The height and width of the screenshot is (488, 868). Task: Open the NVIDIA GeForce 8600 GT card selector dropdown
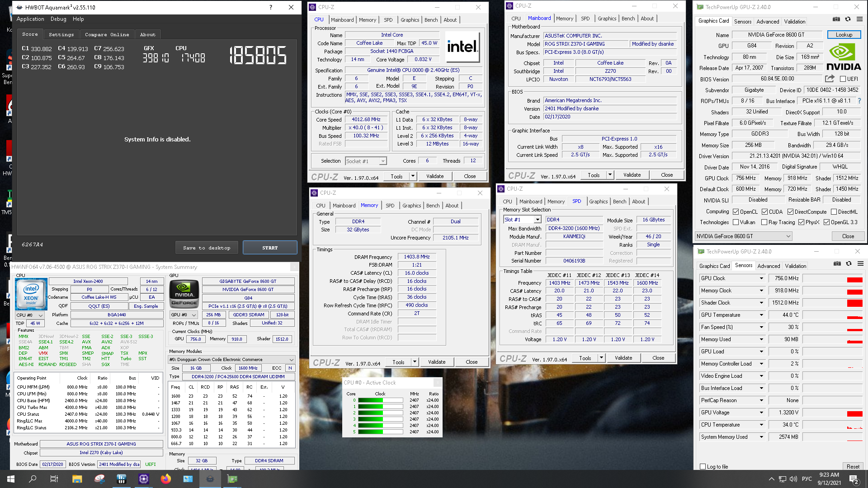click(x=743, y=236)
